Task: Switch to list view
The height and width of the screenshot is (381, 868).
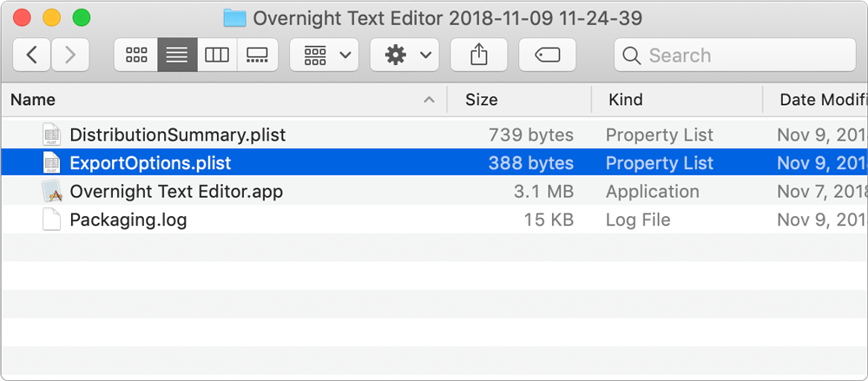Action: 177,55
